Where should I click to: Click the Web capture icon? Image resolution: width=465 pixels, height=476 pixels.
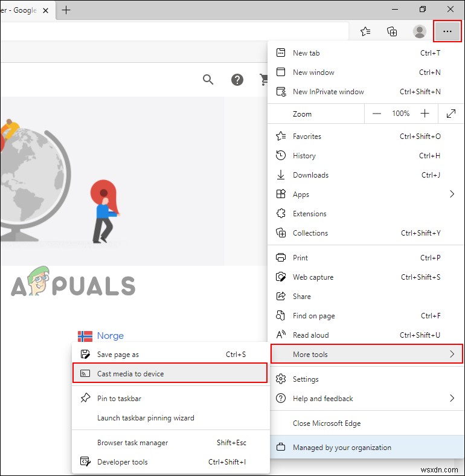[x=281, y=277]
